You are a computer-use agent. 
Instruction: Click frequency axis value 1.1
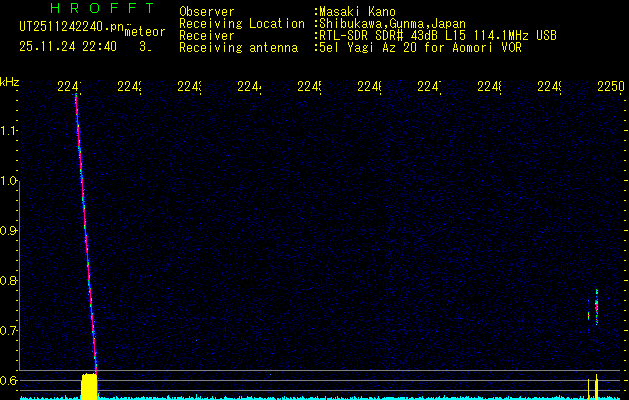8,131
